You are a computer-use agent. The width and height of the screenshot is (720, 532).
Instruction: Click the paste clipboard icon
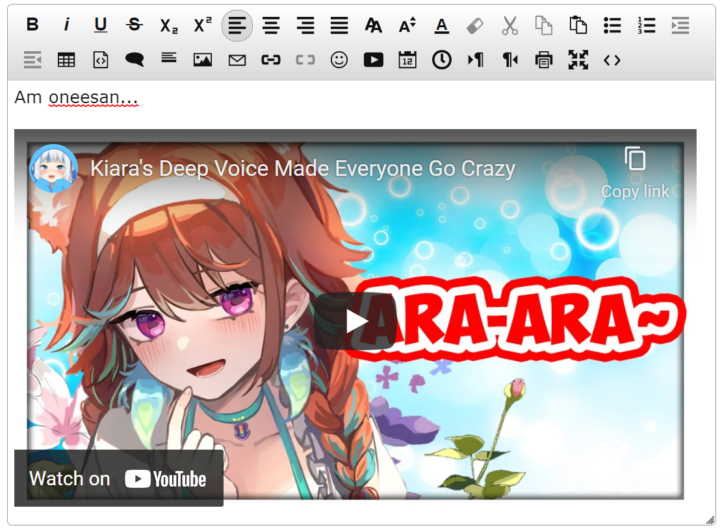(x=578, y=25)
